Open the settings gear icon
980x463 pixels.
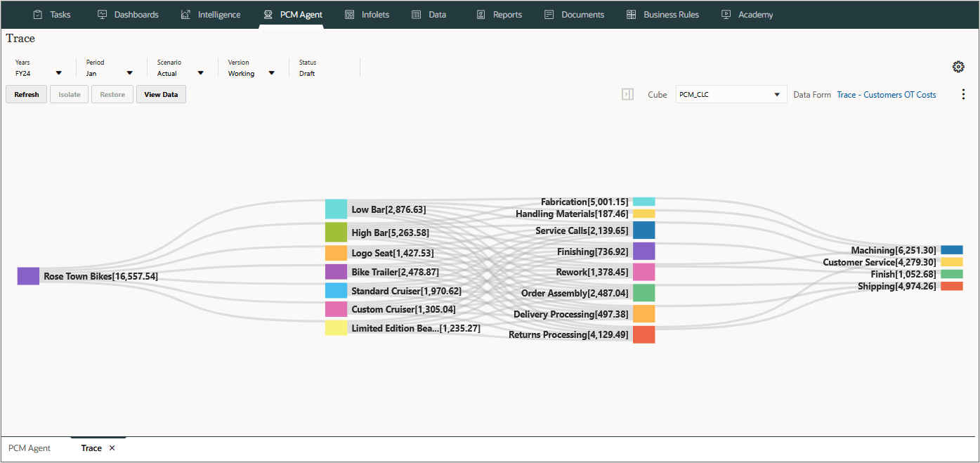click(958, 67)
